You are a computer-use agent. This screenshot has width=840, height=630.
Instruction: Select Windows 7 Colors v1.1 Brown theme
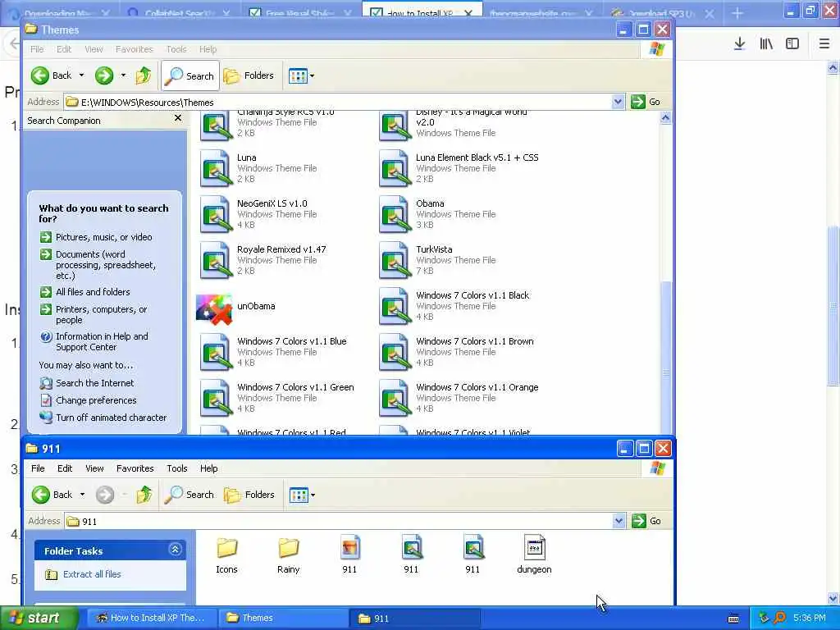395,353
